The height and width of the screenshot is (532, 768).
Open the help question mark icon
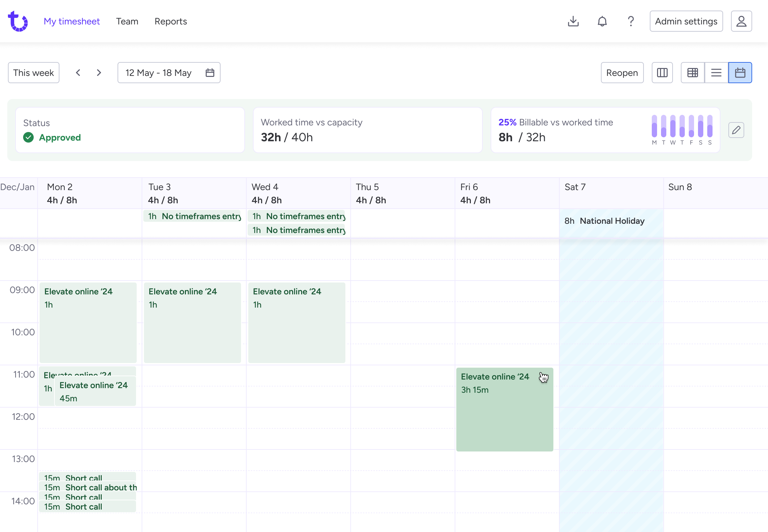pos(631,21)
